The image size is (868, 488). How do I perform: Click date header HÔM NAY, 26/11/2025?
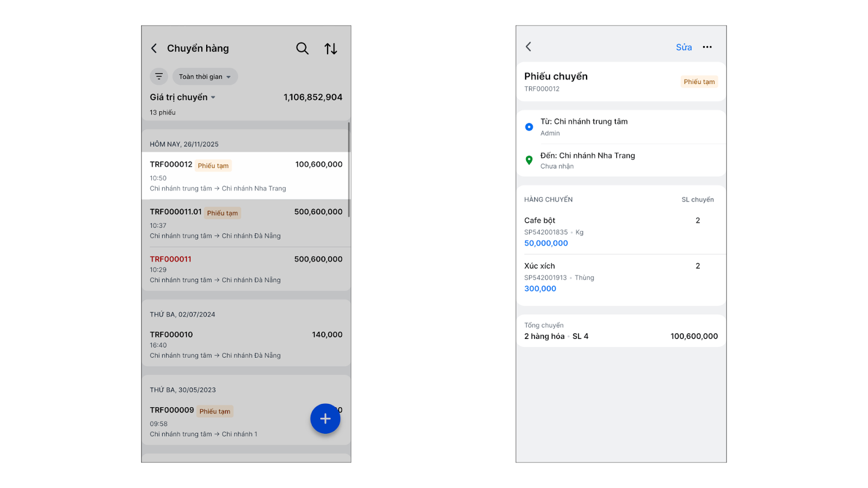pos(184,144)
